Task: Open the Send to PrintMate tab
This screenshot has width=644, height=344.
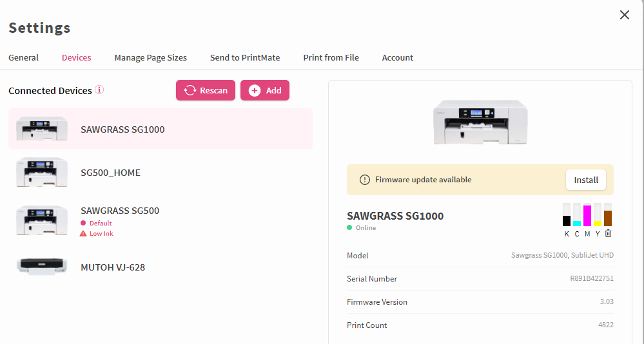Action: click(x=245, y=57)
